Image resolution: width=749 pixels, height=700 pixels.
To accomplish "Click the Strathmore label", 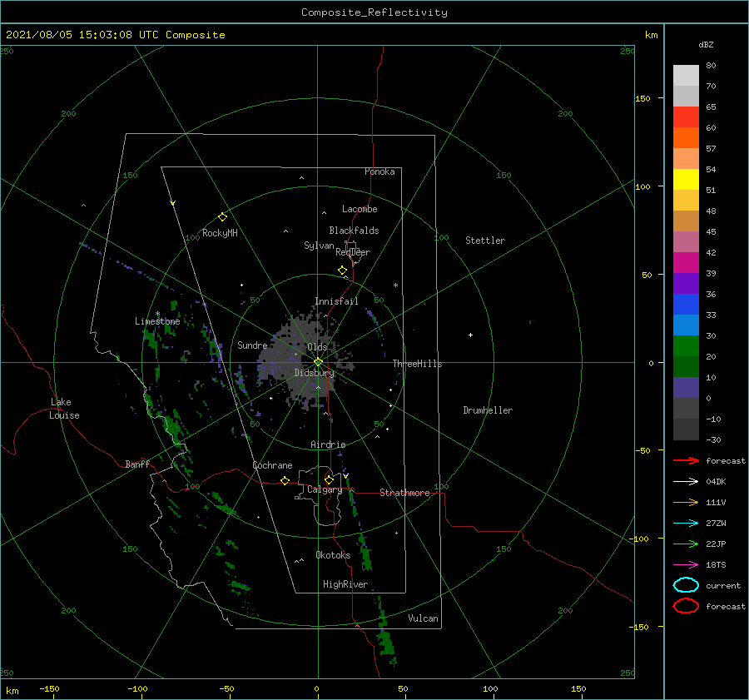I will (404, 493).
